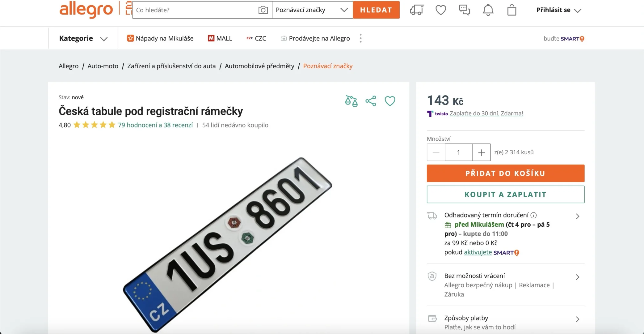Expand Způsoby platby section chevron

tap(577, 319)
